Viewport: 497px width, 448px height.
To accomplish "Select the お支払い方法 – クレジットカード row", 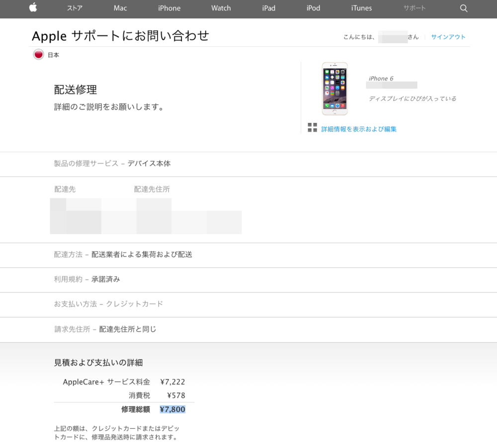I will [248, 304].
